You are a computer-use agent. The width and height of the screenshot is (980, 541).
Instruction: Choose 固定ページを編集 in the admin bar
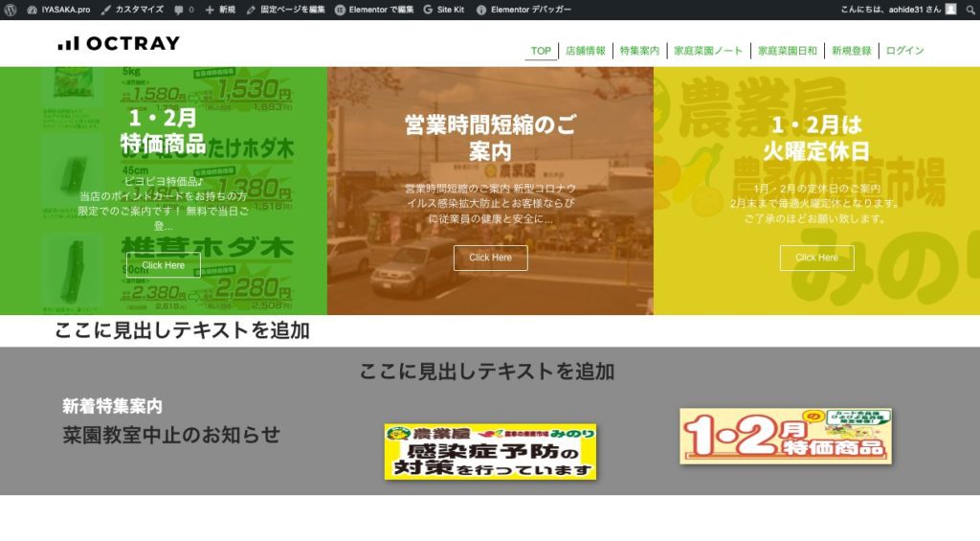(x=285, y=10)
